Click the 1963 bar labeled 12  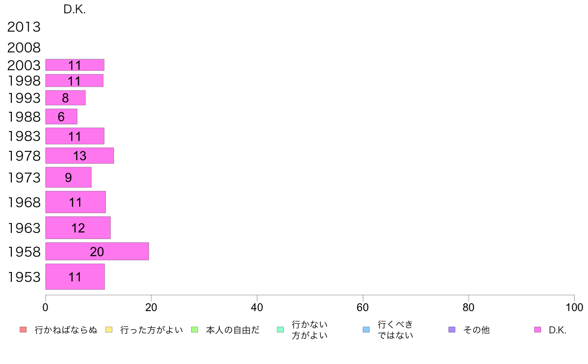coord(78,228)
